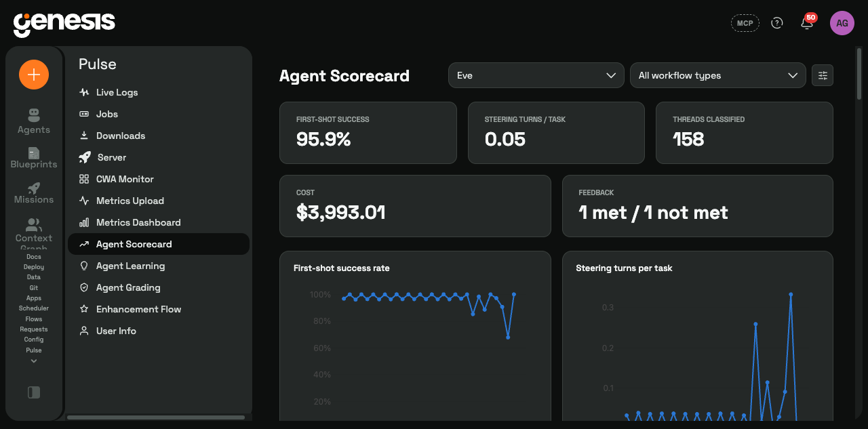Open the All workflow types dropdown
Image resolution: width=868 pixels, height=429 pixels.
(x=717, y=75)
